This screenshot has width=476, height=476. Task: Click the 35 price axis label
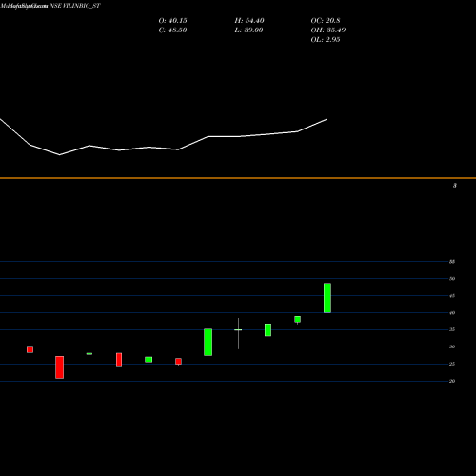point(452,329)
